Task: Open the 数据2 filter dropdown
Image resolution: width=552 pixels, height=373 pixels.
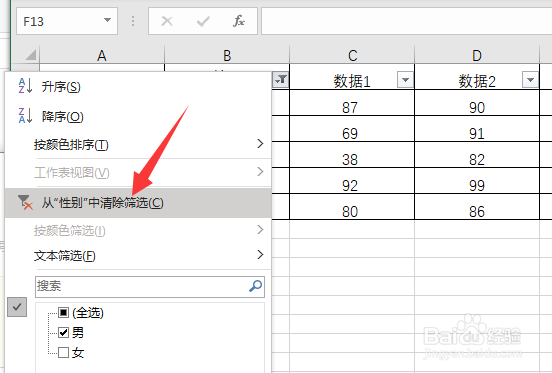Action: pos(530,80)
